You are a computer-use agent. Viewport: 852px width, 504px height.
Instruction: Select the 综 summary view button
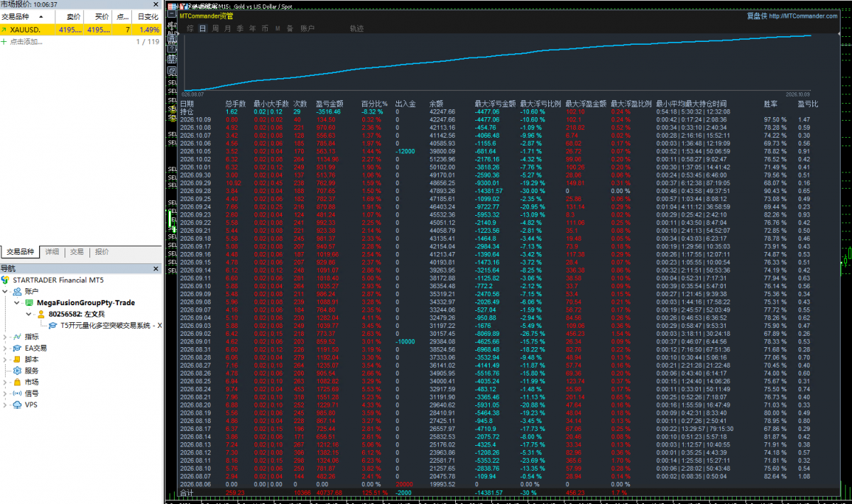click(x=190, y=28)
